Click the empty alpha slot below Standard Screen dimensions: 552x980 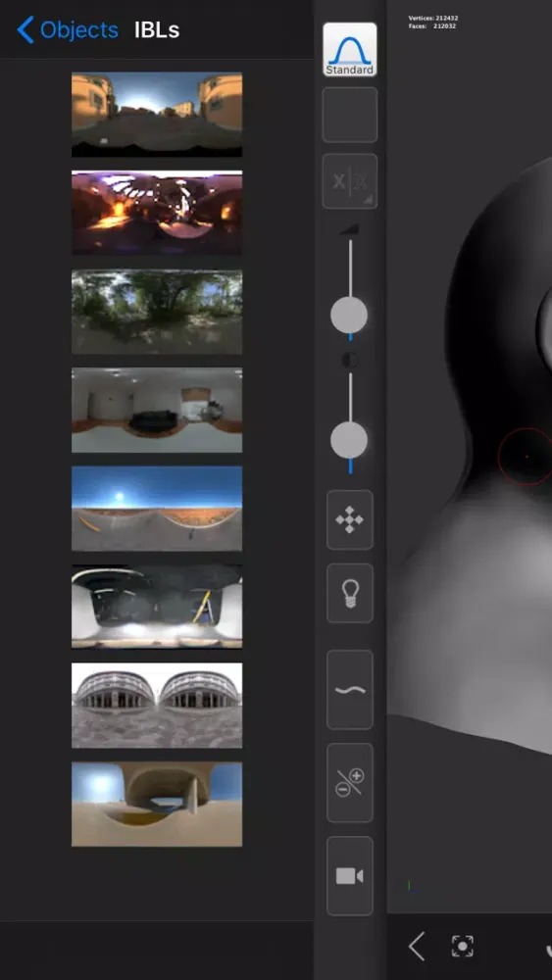(x=349, y=115)
